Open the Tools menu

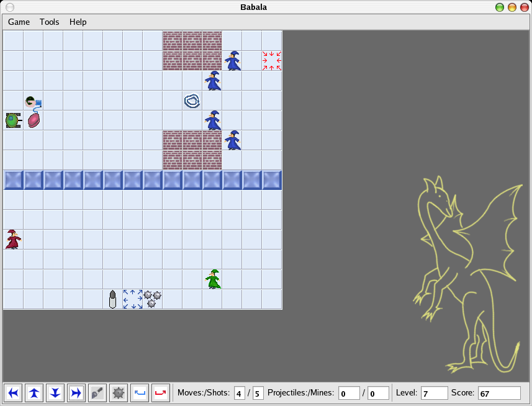tap(49, 22)
